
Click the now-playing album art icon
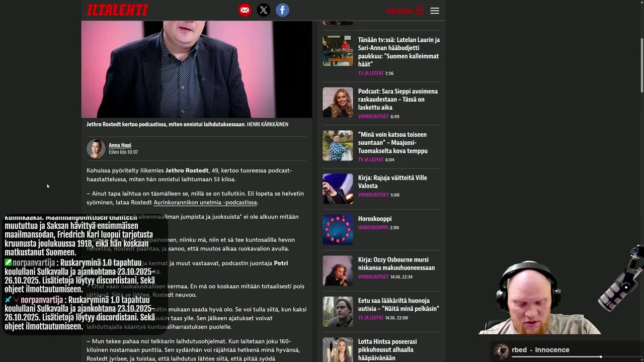501,351
